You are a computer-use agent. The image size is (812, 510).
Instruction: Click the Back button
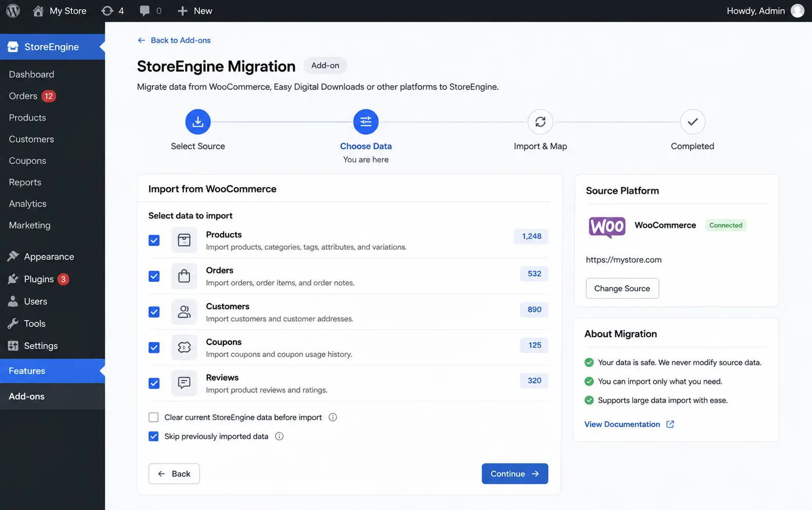(174, 474)
